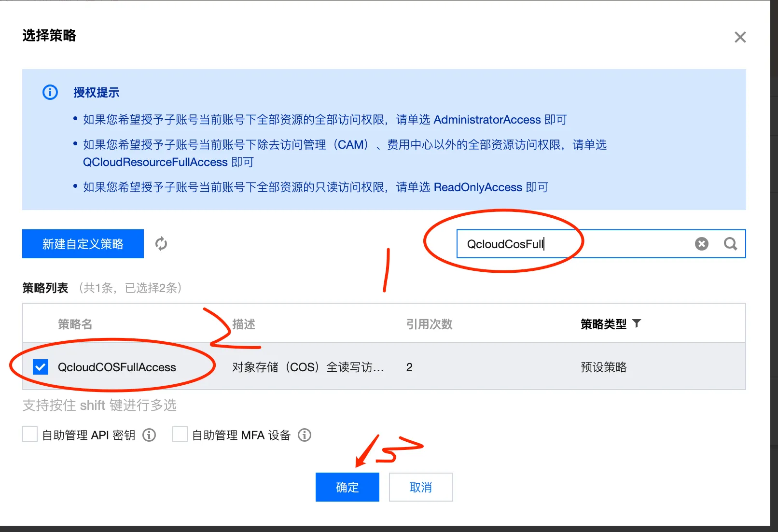778x532 pixels.
Task: Confirm with the 确定 button
Action: coord(347,487)
